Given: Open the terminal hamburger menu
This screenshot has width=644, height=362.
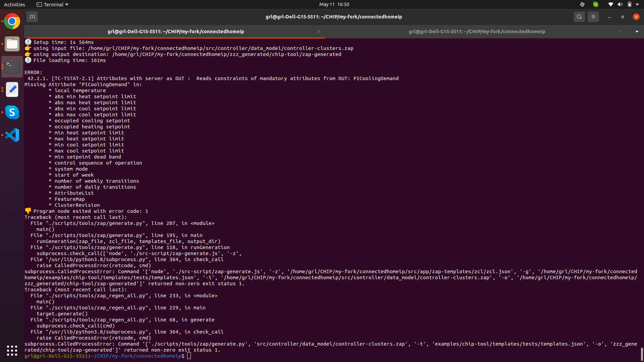Looking at the screenshot, I should click(593, 16).
